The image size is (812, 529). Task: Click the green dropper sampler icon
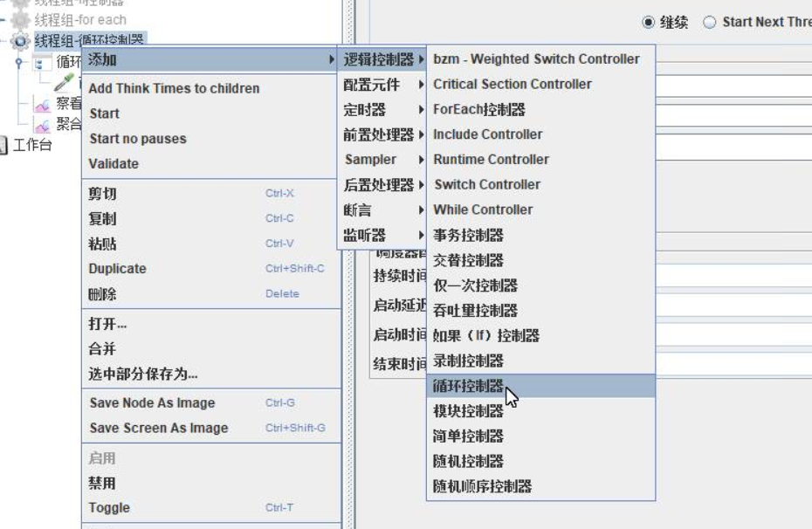click(63, 84)
